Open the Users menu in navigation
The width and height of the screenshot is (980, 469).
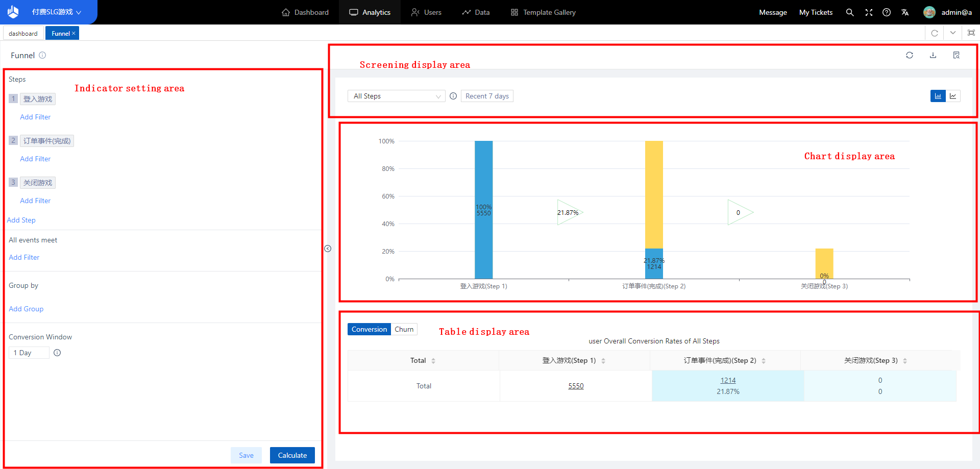(426, 12)
